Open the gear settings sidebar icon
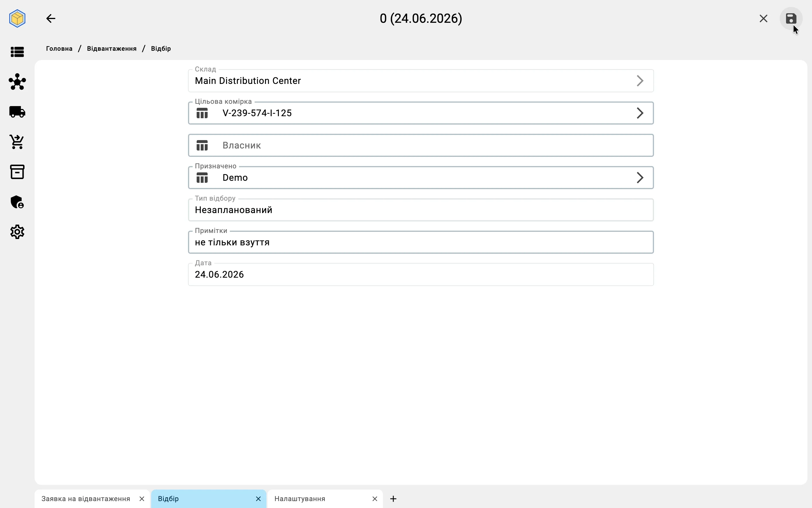 tap(17, 232)
